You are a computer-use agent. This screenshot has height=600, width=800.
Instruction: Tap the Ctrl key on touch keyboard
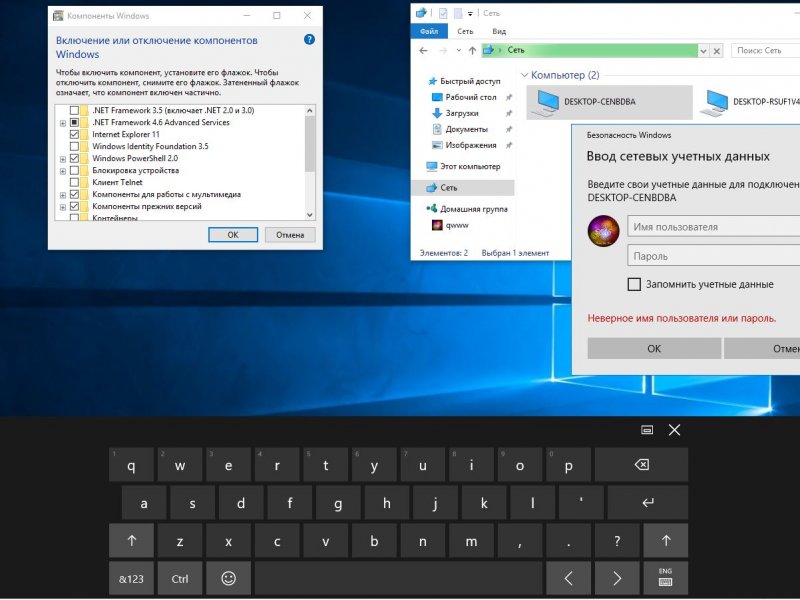[x=180, y=579]
